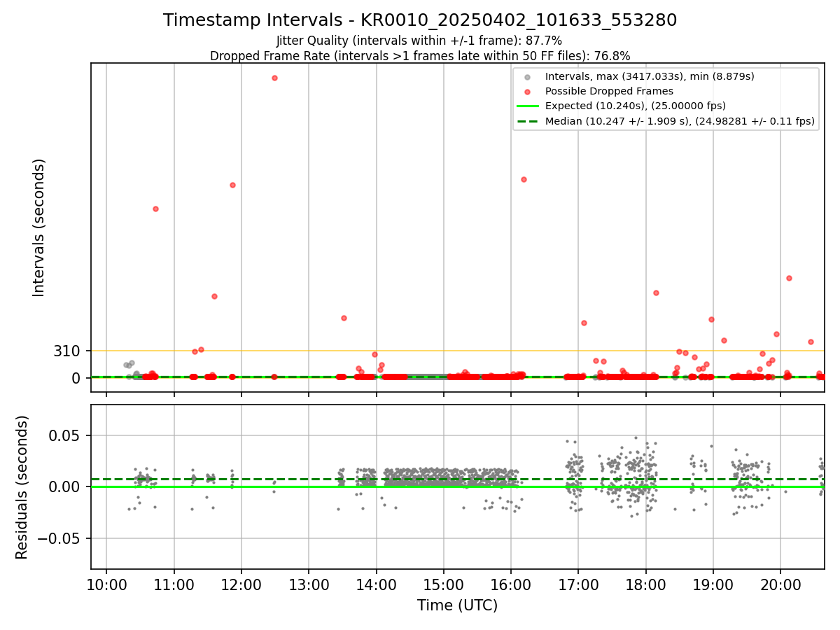
Task: Click the 'Intervals (seconds)' y-axis label
Action: [x=39, y=227]
